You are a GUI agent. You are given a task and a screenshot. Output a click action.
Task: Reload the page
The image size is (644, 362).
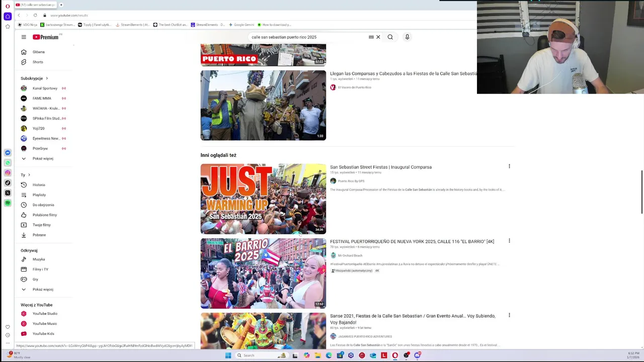(35, 15)
